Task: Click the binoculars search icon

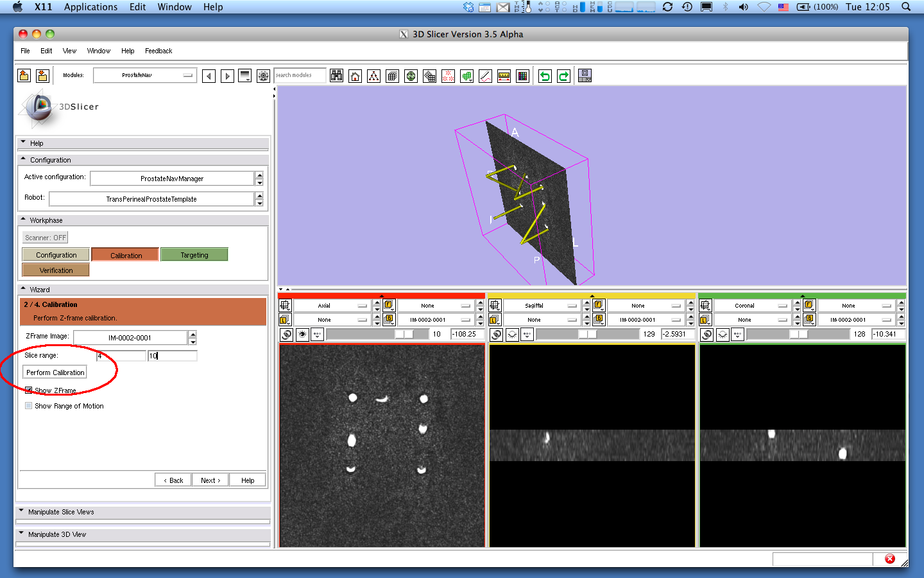Action: (x=336, y=76)
